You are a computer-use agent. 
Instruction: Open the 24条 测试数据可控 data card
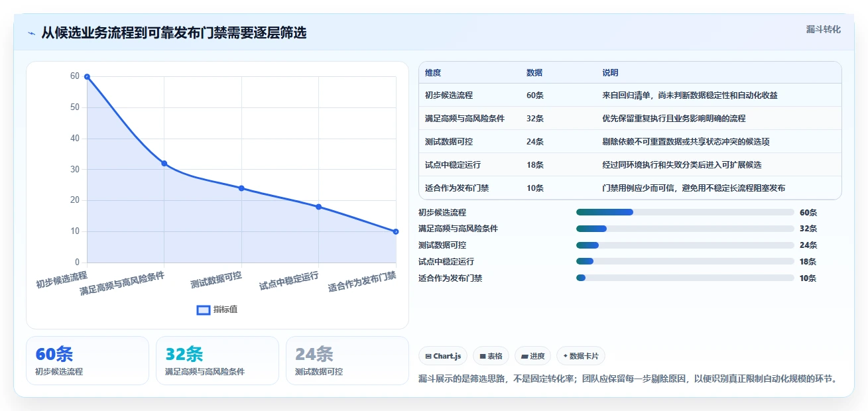[x=347, y=361]
